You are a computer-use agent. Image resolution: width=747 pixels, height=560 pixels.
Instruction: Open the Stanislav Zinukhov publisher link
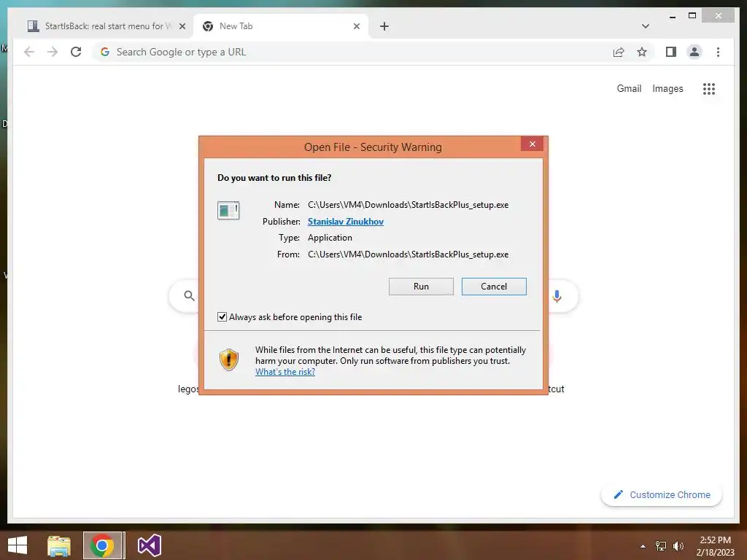pos(345,222)
